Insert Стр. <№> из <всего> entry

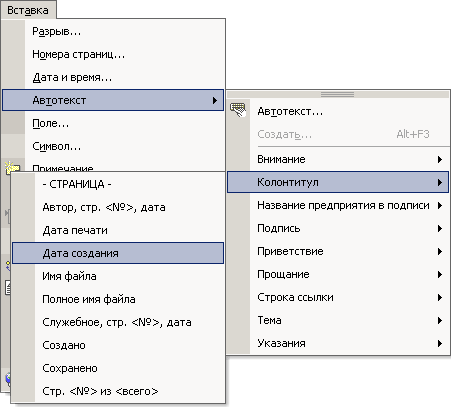(118, 391)
